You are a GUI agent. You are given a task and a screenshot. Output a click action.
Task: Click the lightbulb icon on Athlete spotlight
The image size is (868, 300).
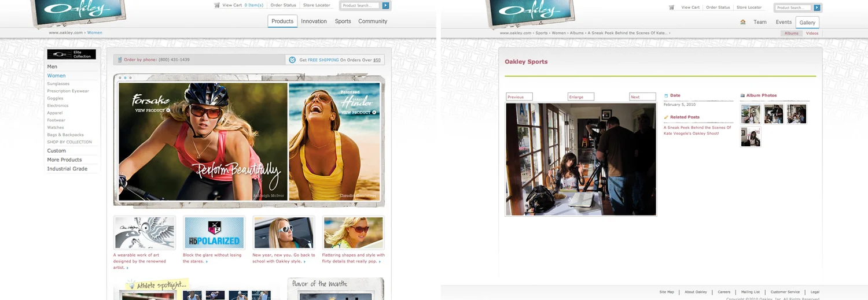pyautogui.click(x=131, y=284)
